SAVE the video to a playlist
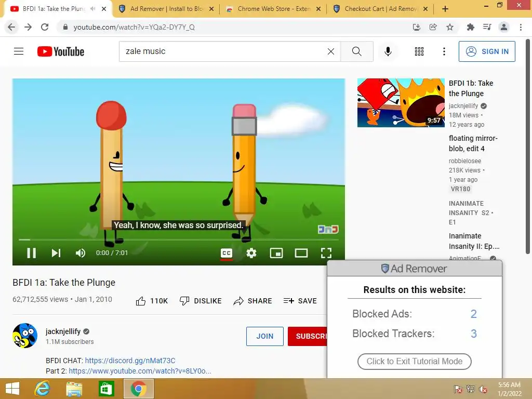This screenshot has width=532, height=399. point(300,301)
